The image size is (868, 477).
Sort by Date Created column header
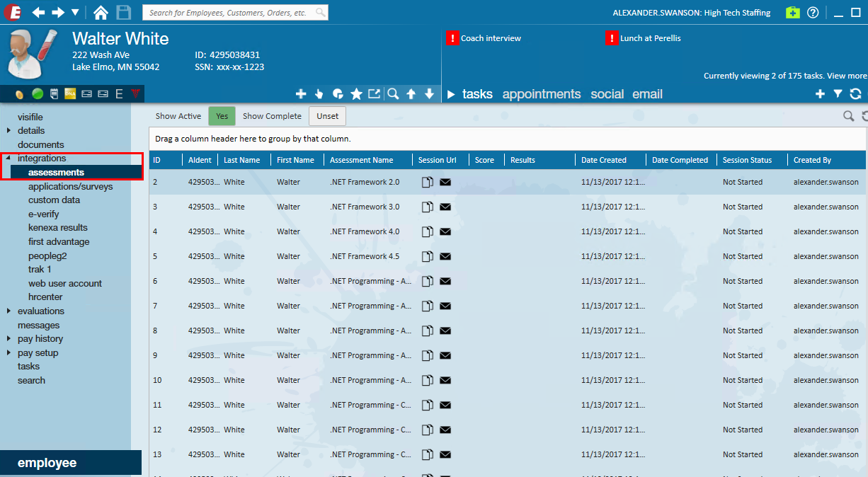tap(610, 160)
